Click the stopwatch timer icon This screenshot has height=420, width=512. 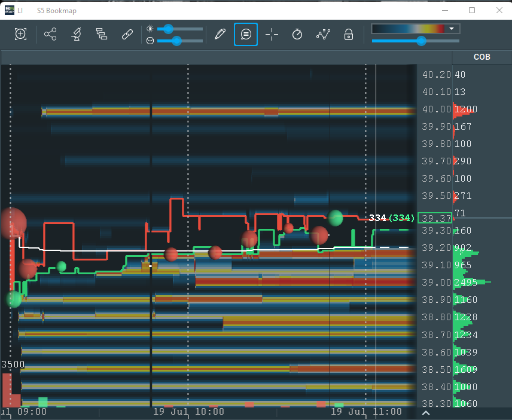click(297, 34)
